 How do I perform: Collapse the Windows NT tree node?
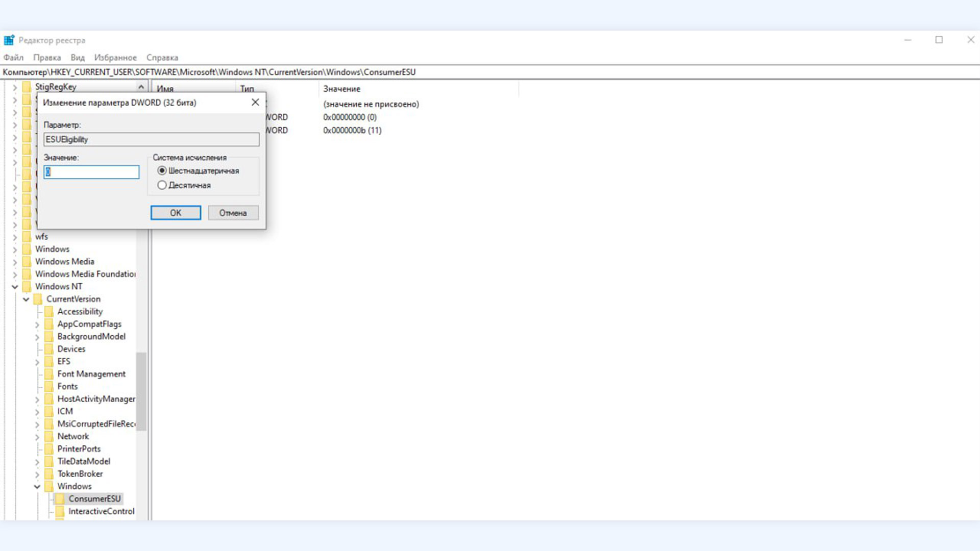point(15,287)
